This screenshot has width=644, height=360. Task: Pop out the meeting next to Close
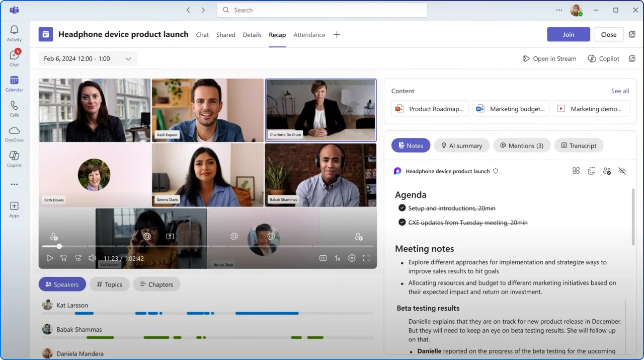(x=632, y=34)
